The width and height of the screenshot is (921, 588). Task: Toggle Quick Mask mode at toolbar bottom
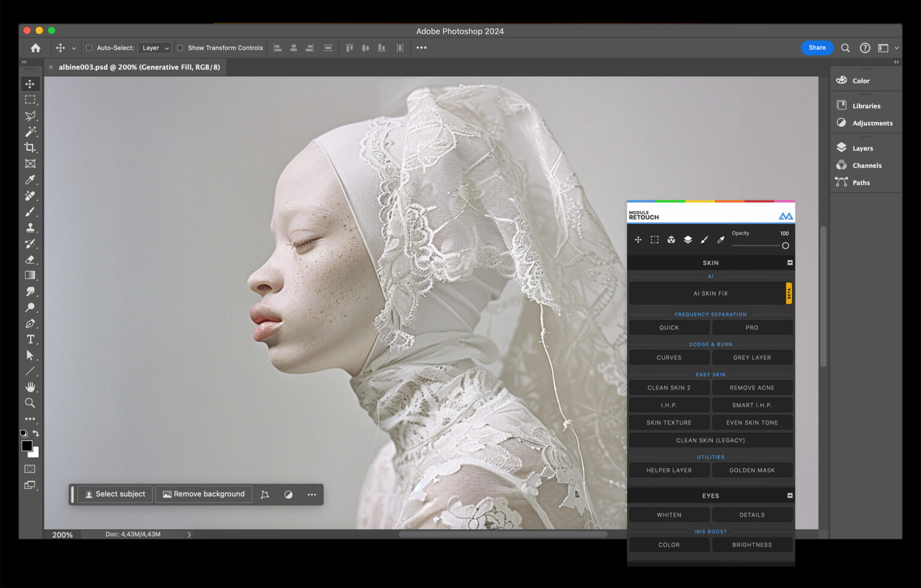pyautogui.click(x=30, y=469)
